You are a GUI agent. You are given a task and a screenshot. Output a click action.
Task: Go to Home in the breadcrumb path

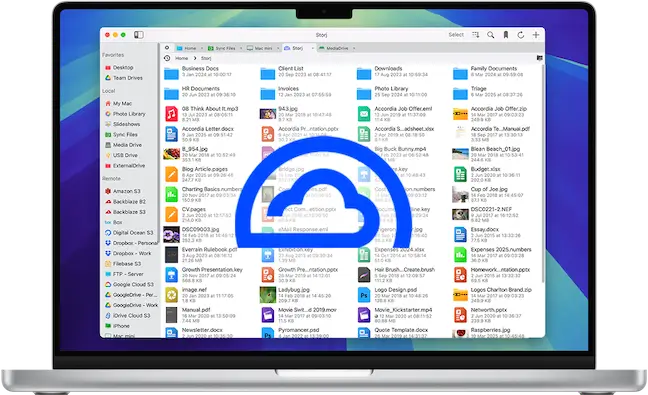181,58
